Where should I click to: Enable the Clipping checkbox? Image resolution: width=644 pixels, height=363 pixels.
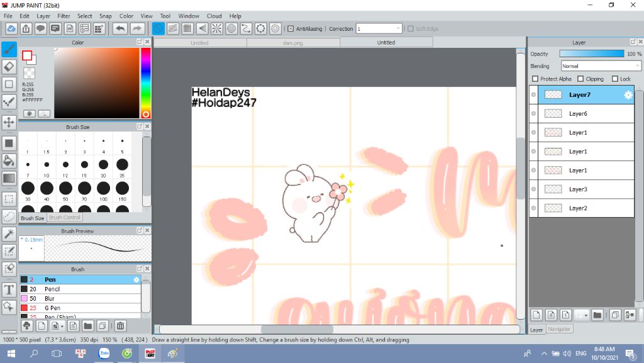[580, 79]
